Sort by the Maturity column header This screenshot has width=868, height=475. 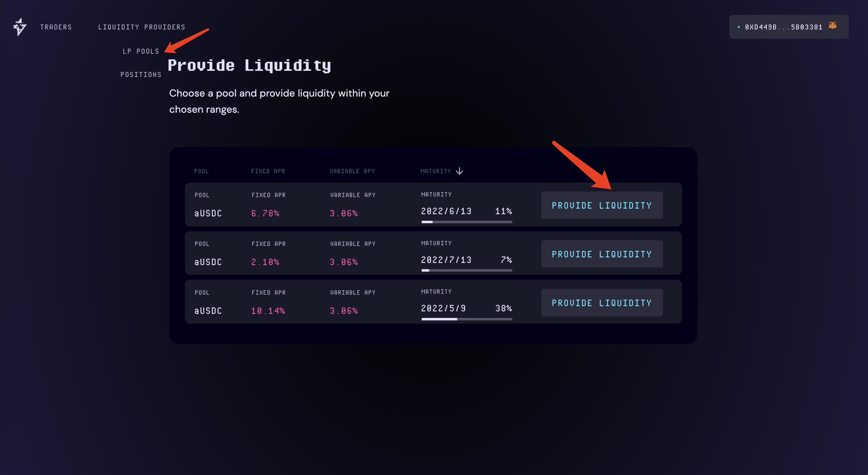(435, 171)
